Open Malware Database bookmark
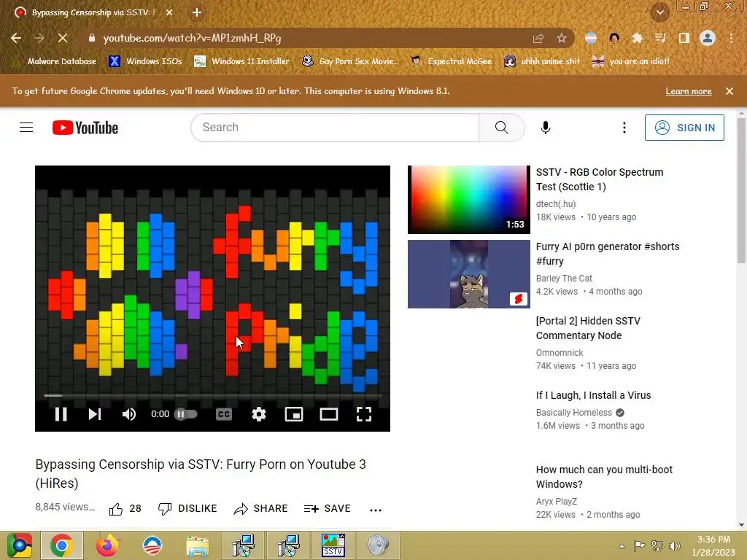The height and width of the screenshot is (560, 747). pos(55,61)
